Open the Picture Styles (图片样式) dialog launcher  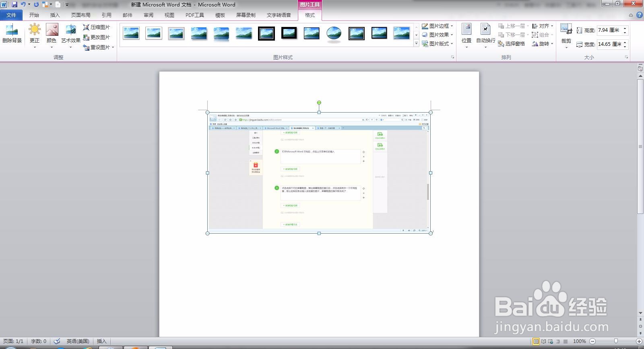pos(452,57)
